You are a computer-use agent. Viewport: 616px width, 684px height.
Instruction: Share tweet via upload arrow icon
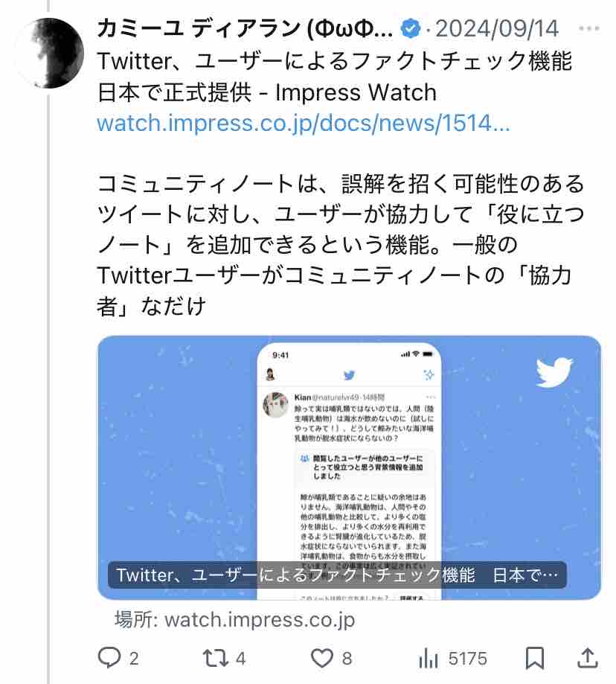(x=587, y=658)
